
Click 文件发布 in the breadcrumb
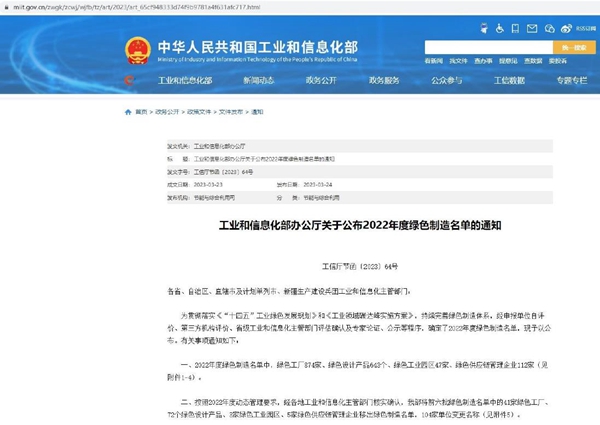[231, 112]
